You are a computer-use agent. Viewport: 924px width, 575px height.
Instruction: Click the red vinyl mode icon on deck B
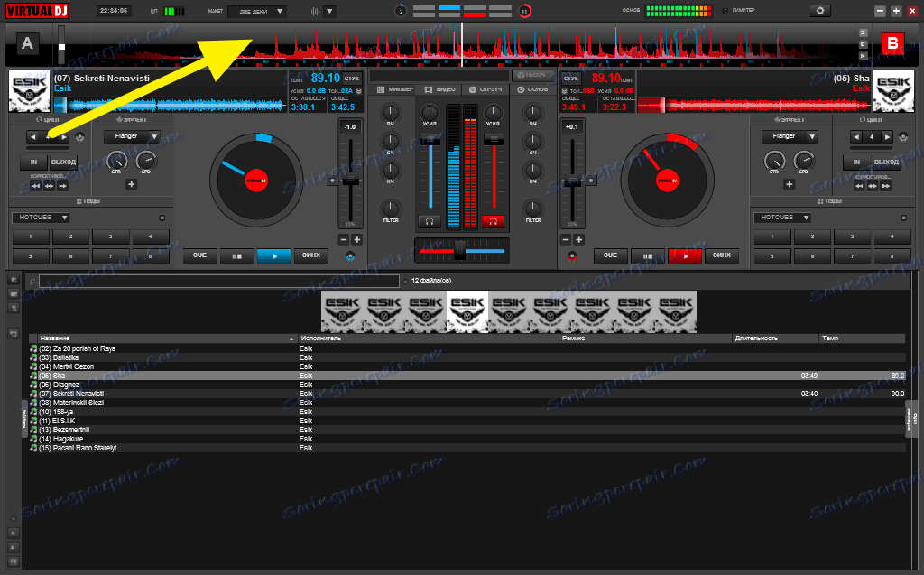(571, 256)
